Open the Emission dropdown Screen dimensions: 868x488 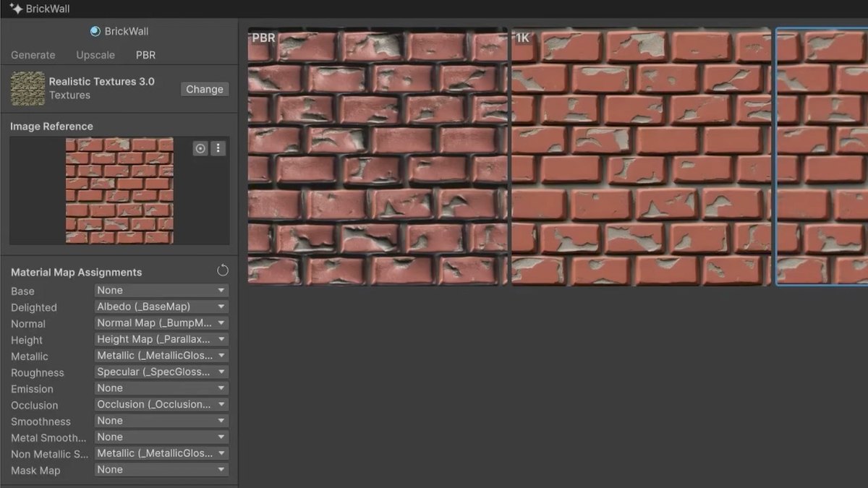pos(162,388)
